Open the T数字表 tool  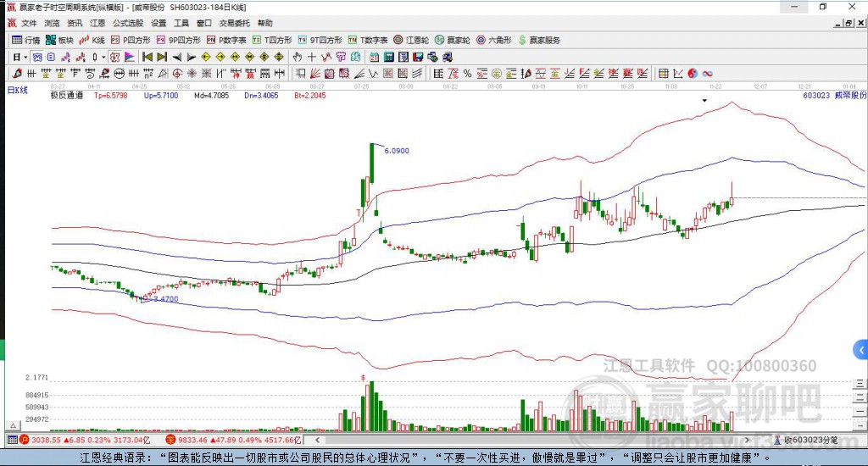coord(368,40)
